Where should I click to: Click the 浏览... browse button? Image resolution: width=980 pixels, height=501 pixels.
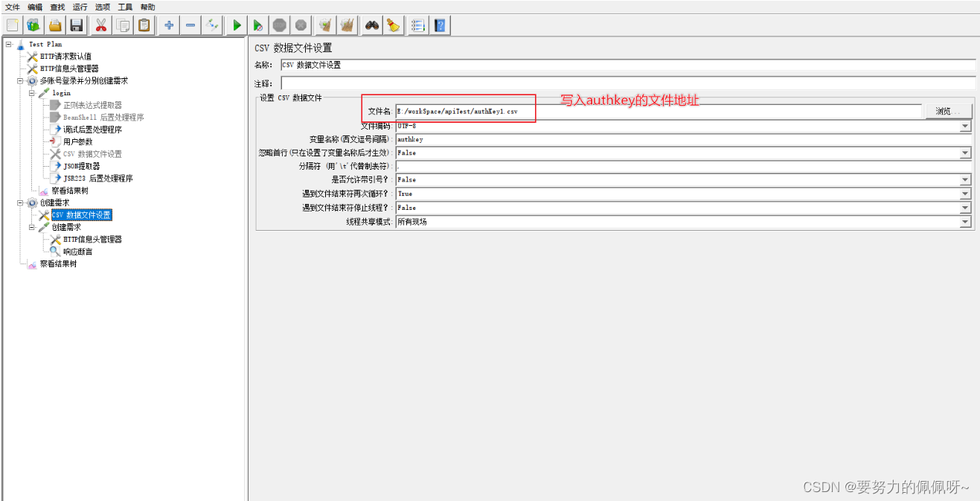pos(949,111)
